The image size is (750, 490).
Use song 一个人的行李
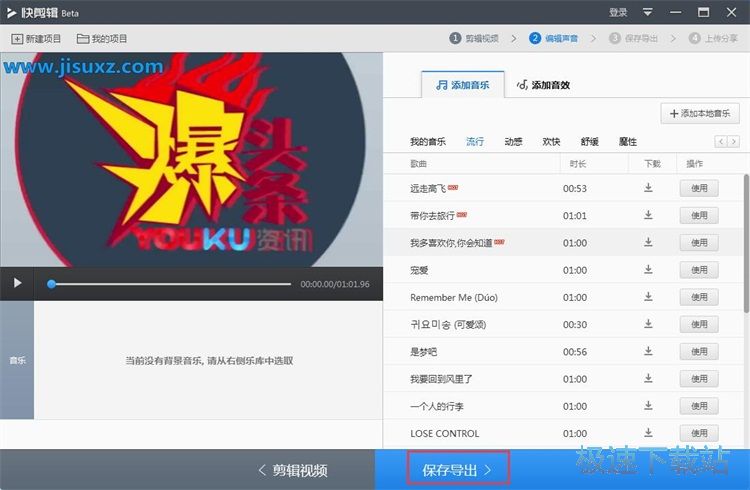click(x=699, y=406)
